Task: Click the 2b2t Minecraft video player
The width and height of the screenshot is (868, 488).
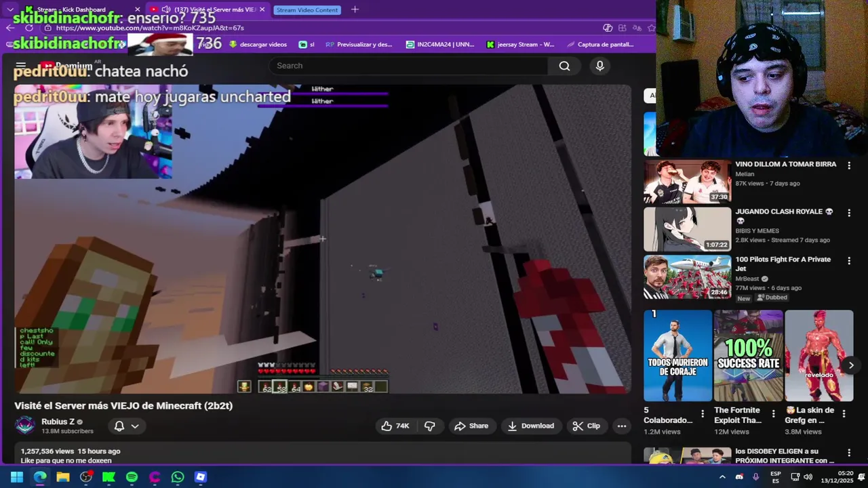Action: (x=323, y=239)
